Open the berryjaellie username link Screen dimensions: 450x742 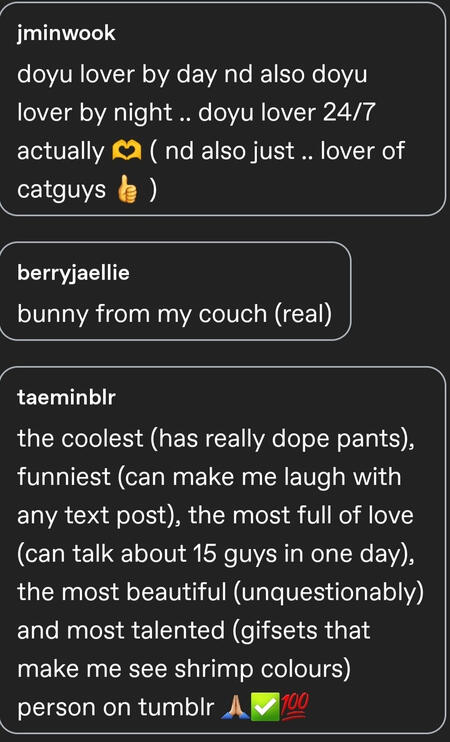click(73, 273)
